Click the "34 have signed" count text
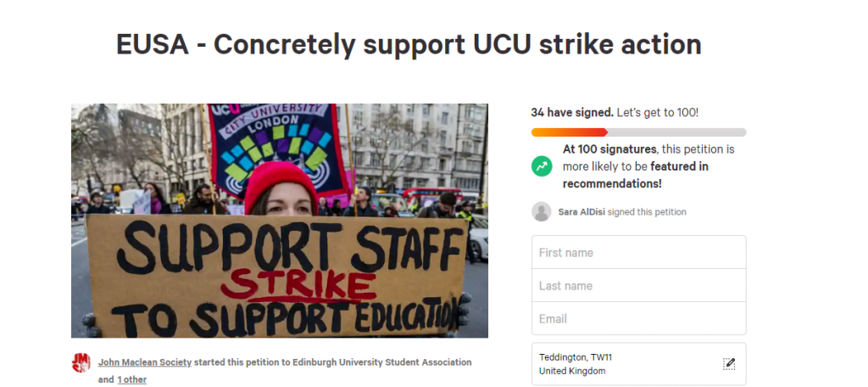 point(572,113)
